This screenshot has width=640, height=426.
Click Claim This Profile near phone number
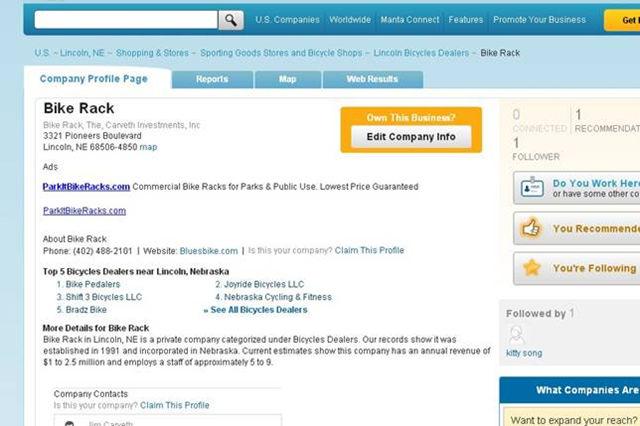click(x=369, y=250)
